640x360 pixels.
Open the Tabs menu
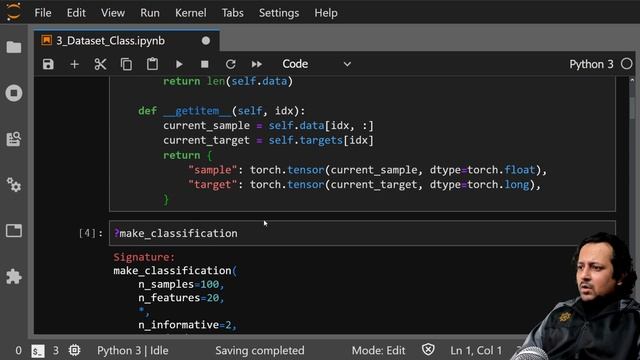232,13
